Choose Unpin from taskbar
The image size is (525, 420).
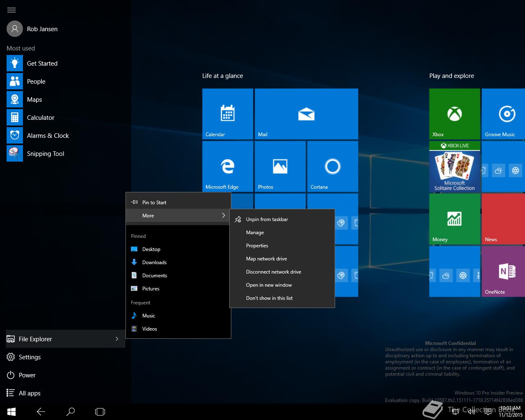coord(282,219)
